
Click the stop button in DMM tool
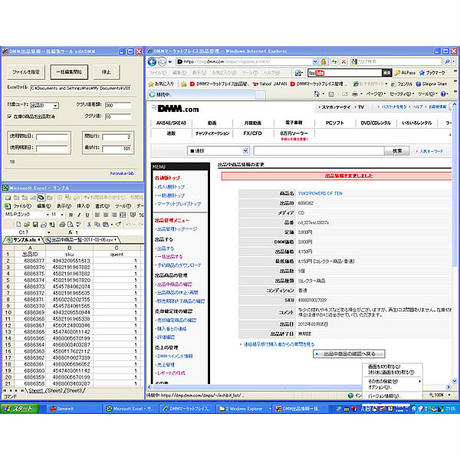(106, 72)
